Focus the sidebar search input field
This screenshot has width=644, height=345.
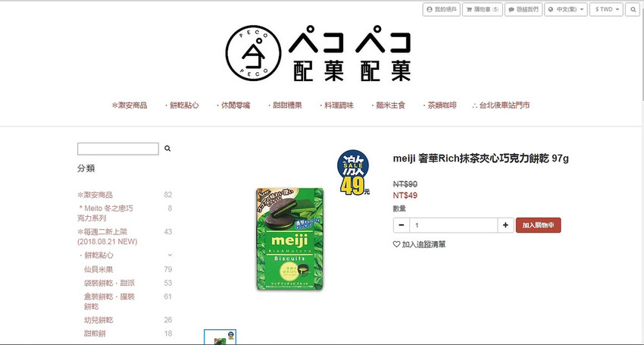pyautogui.click(x=118, y=149)
